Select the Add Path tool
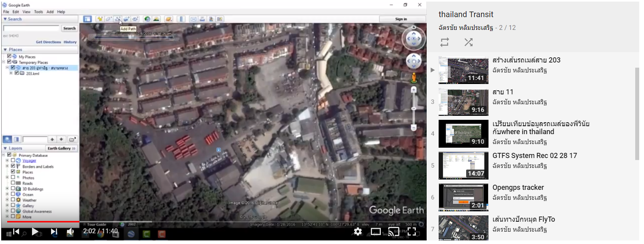 (x=118, y=19)
